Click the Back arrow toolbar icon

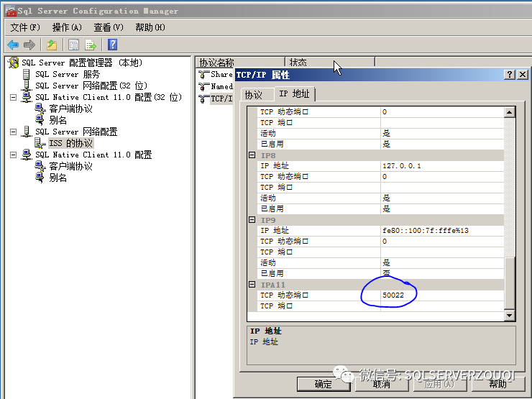tap(13, 45)
